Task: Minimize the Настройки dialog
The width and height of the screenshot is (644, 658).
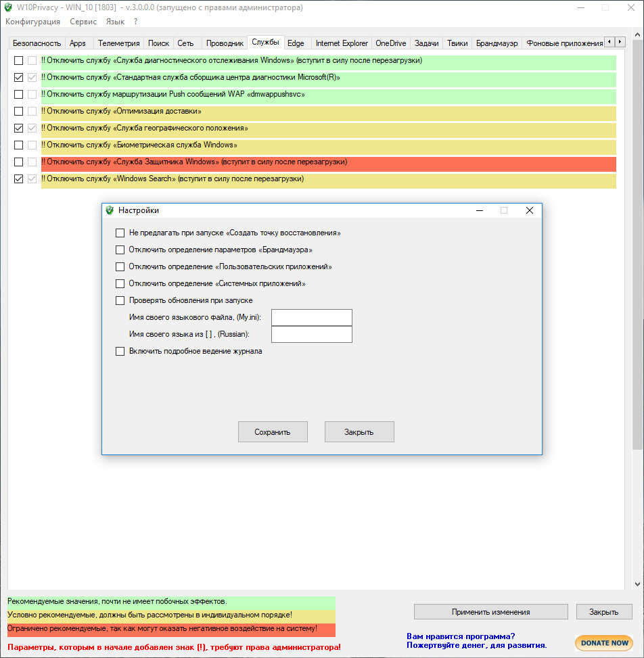Action: 480,210
